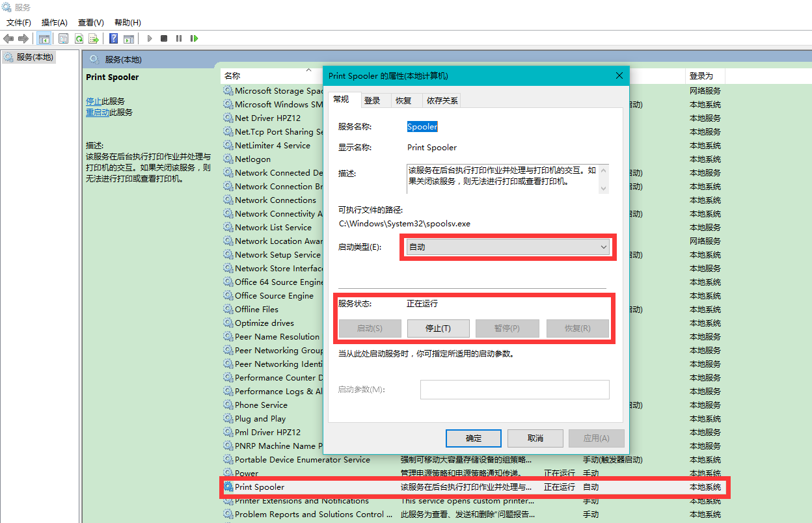Open the blue Help question-mark icon
Screen dimensions: 812x523
pos(114,38)
